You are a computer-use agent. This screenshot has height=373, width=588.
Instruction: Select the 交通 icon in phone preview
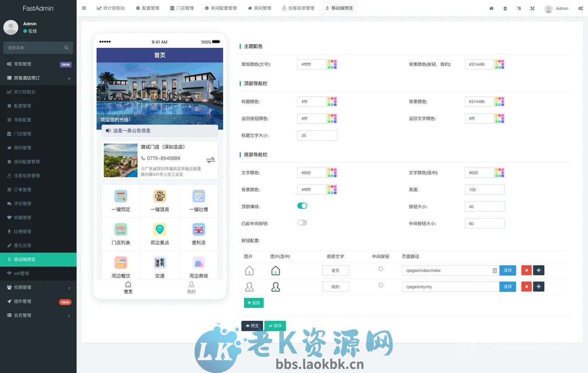coord(159,262)
